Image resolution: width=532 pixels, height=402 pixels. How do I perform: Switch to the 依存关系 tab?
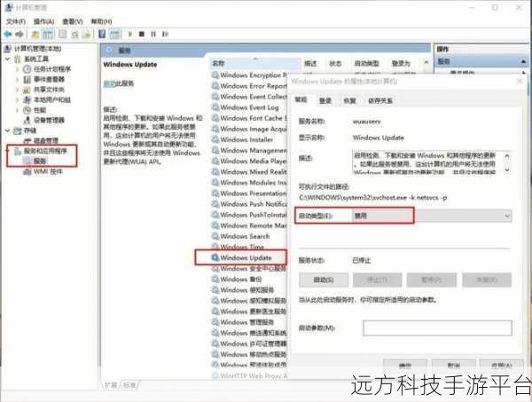(380, 100)
